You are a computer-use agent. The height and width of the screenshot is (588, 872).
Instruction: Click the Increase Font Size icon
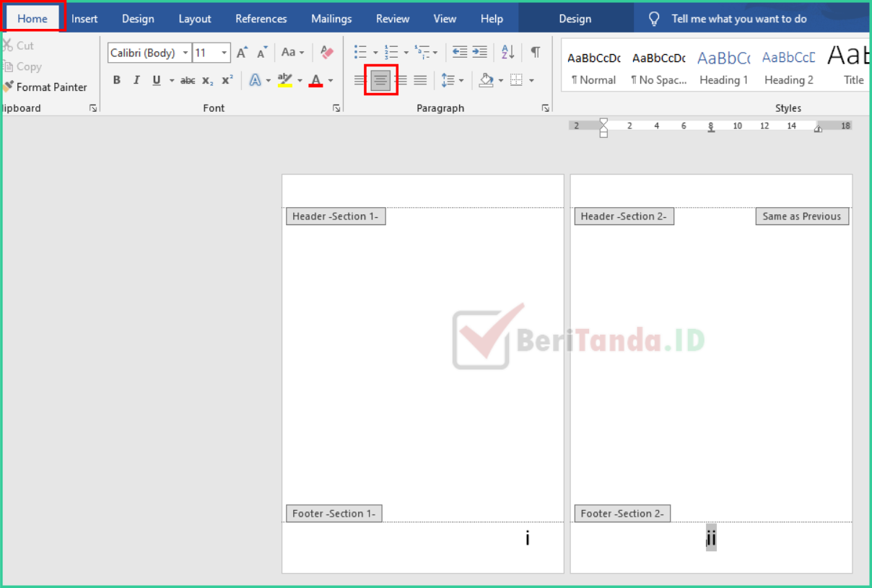coord(242,53)
